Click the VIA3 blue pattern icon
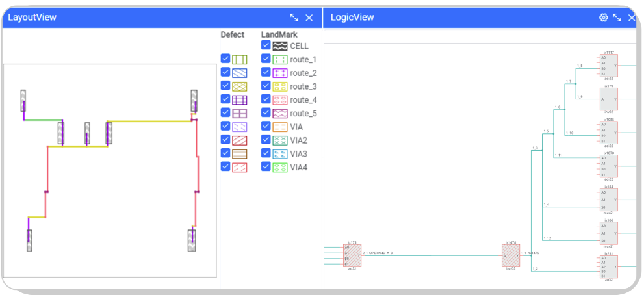The image size is (644, 299). pyautogui.click(x=280, y=153)
